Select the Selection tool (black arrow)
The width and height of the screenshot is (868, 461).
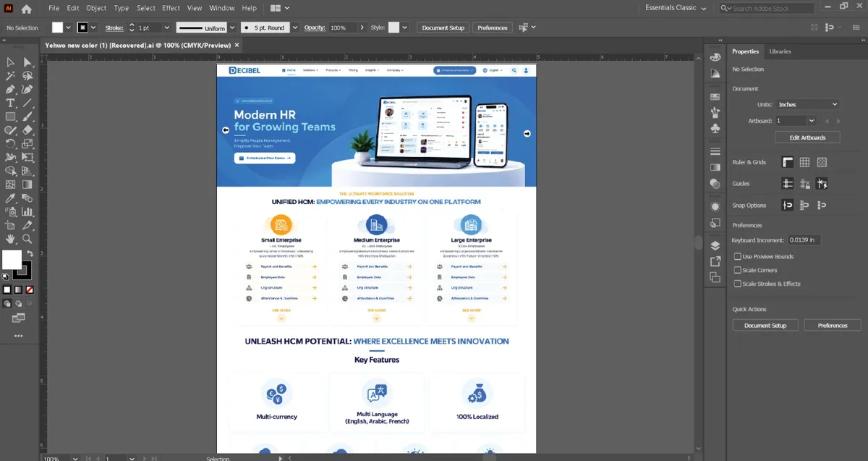pyautogui.click(x=11, y=63)
